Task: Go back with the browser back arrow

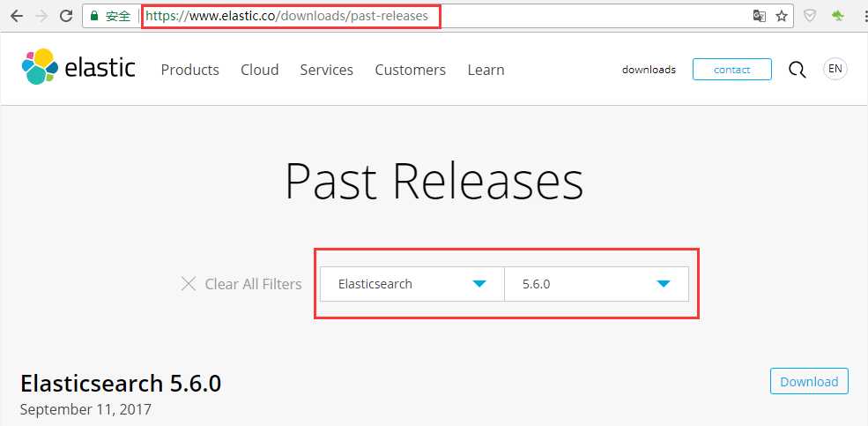Action: (17, 16)
